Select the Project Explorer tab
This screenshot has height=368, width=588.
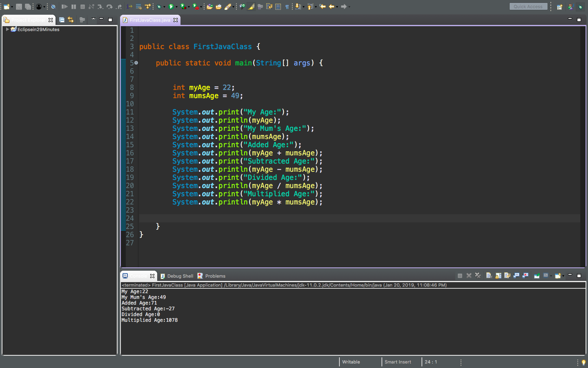click(x=28, y=20)
